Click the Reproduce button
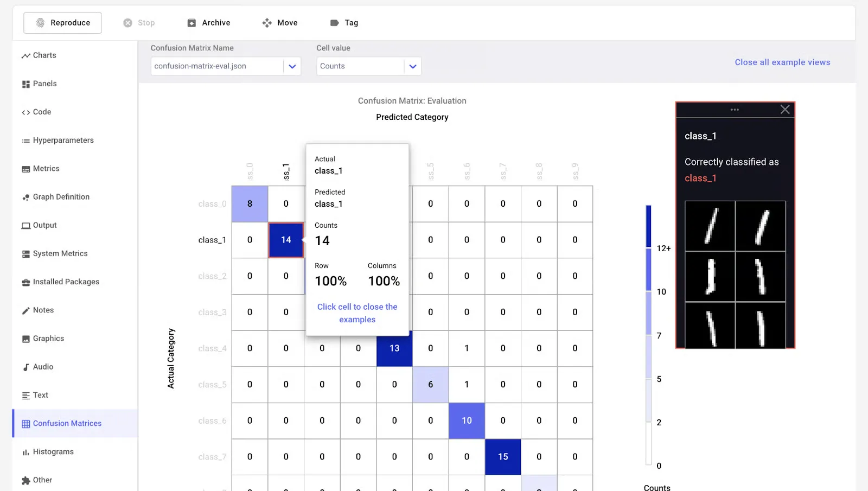Screen dimensions: 868x491 click(x=62, y=23)
